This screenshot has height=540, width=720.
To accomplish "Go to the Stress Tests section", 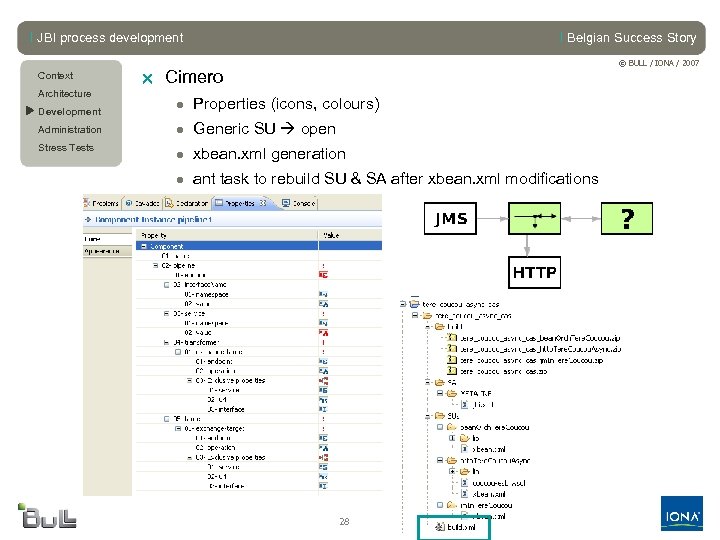I will pos(66,147).
